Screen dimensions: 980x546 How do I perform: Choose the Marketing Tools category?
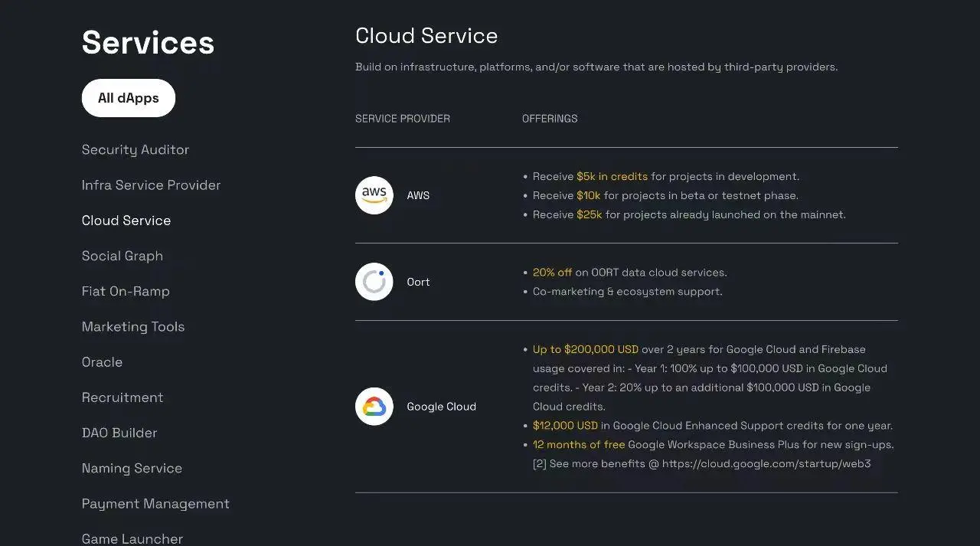click(133, 326)
